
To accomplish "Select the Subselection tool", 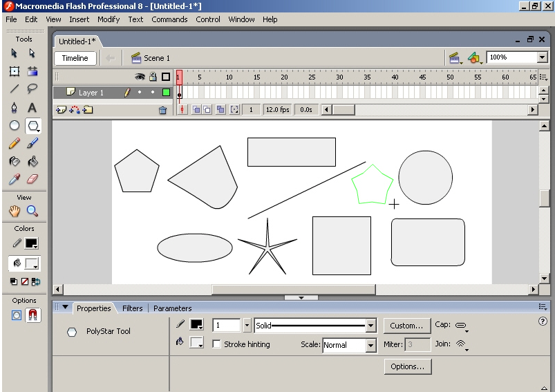I will 32,53.
